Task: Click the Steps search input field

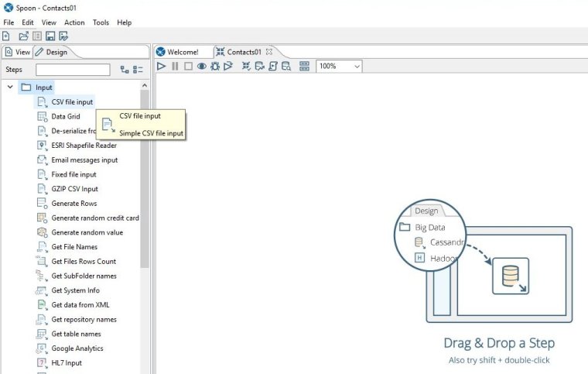Action: (73, 70)
